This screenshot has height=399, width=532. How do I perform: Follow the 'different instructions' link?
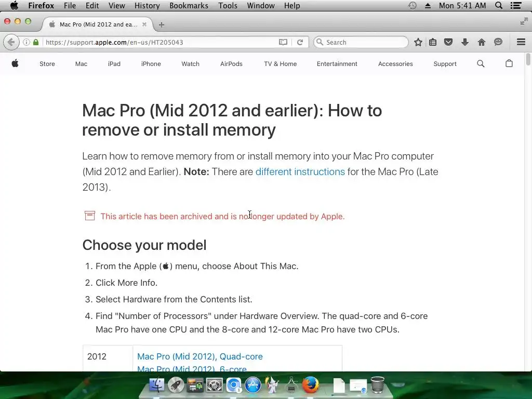[300, 171]
